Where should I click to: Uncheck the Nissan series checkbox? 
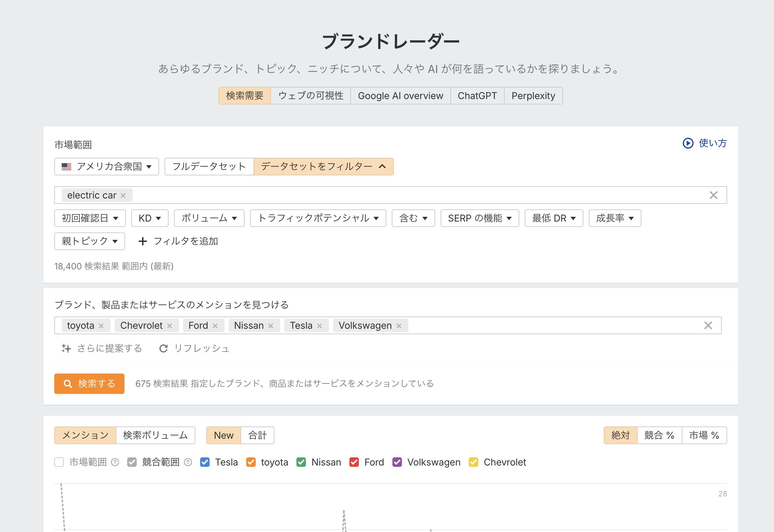[x=301, y=462]
